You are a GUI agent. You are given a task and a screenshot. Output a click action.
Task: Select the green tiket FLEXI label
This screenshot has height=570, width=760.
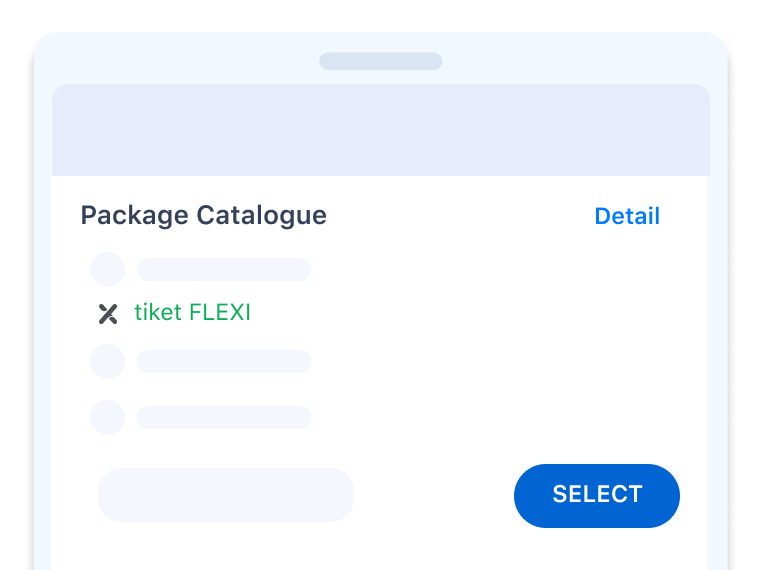(192, 312)
